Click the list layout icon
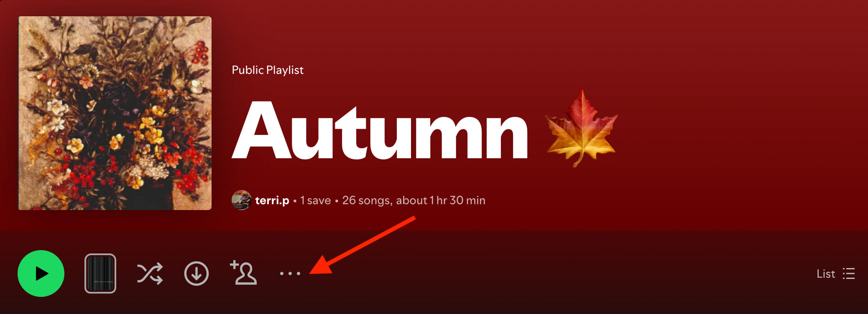This screenshot has width=868, height=314. point(849,274)
